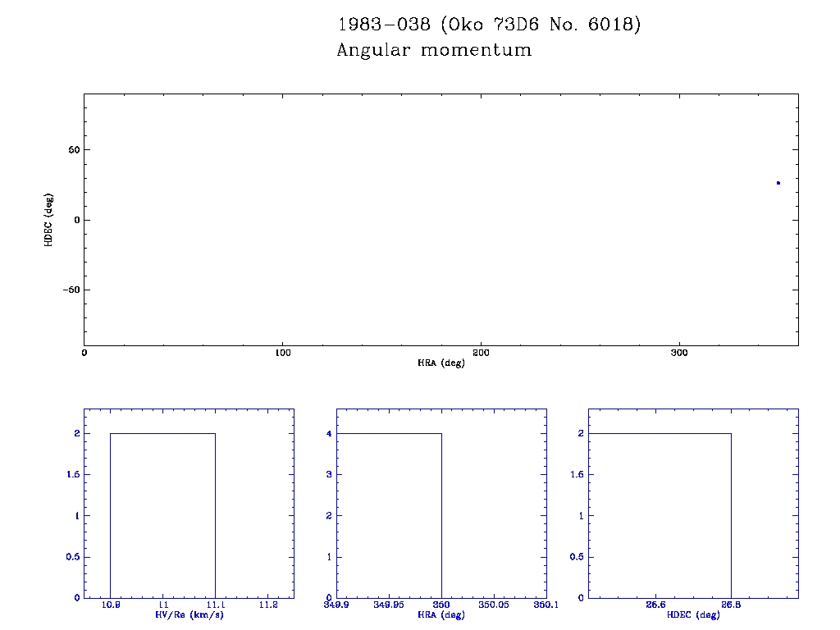Click the "HV/Re (km/s)" axis label
The height and width of the screenshot is (630, 840).
pos(189,614)
